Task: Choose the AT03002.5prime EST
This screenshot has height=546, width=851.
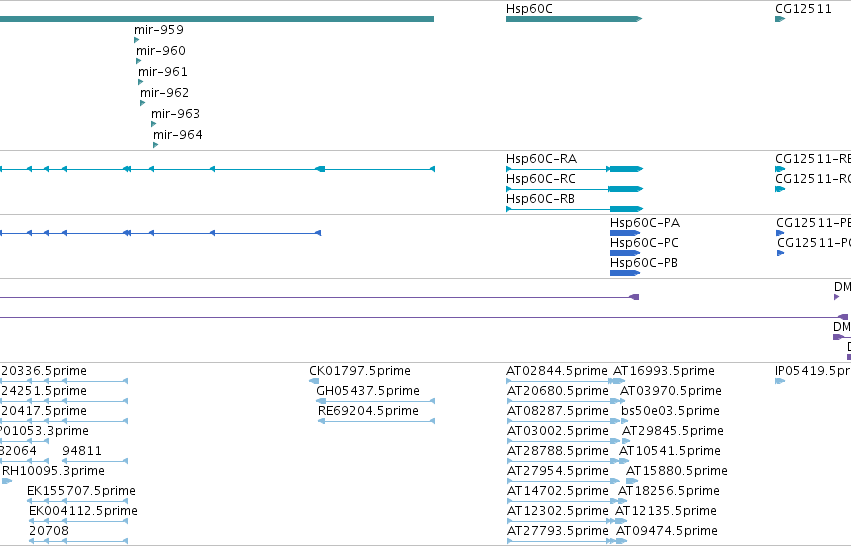Action: pyautogui.click(x=561, y=441)
